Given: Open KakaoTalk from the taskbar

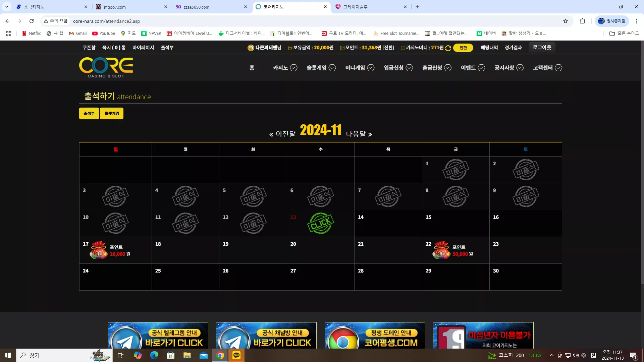Looking at the screenshot, I should (x=236, y=355).
